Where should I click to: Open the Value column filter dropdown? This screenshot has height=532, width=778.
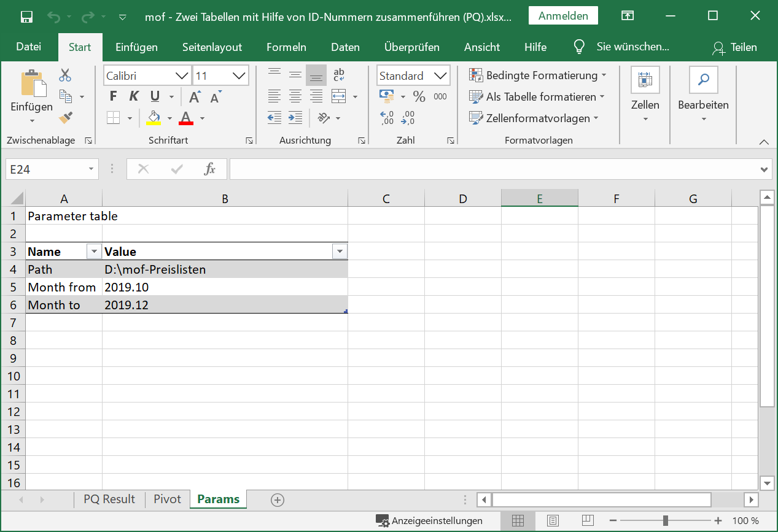pyautogui.click(x=340, y=251)
